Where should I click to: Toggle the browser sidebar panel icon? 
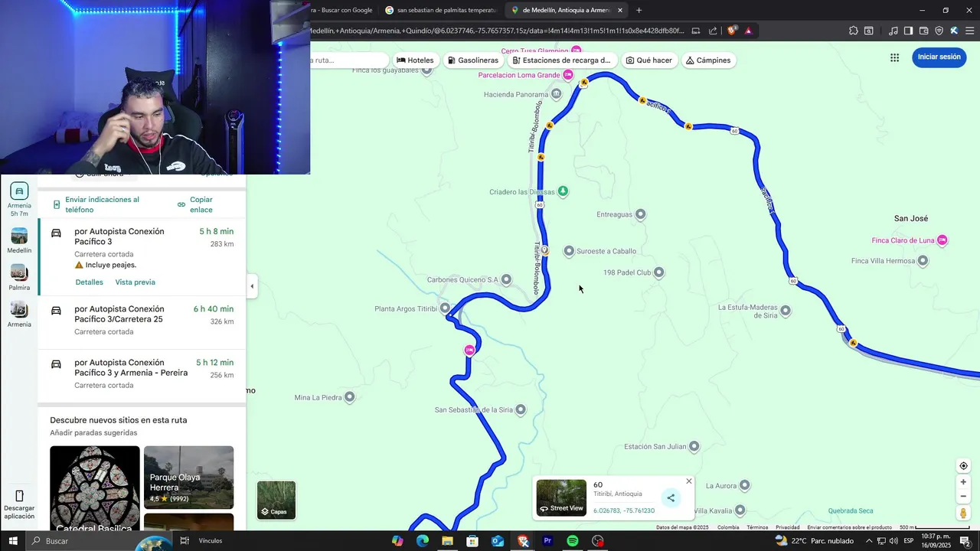tap(908, 31)
